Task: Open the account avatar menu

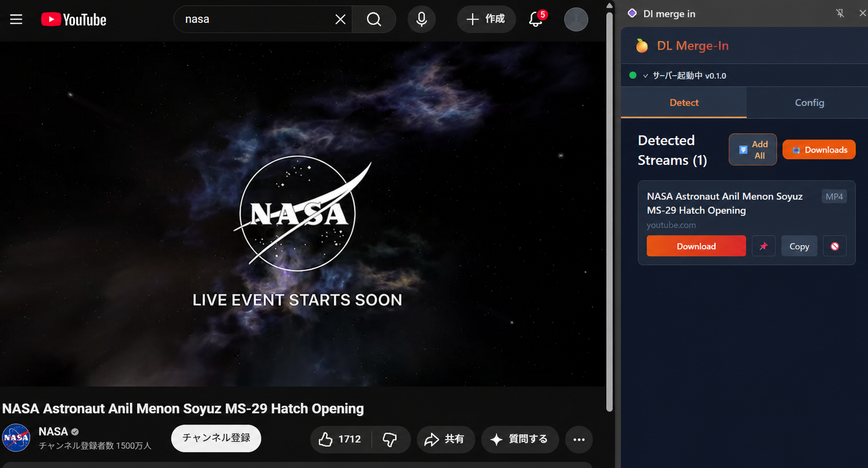Action: [576, 19]
